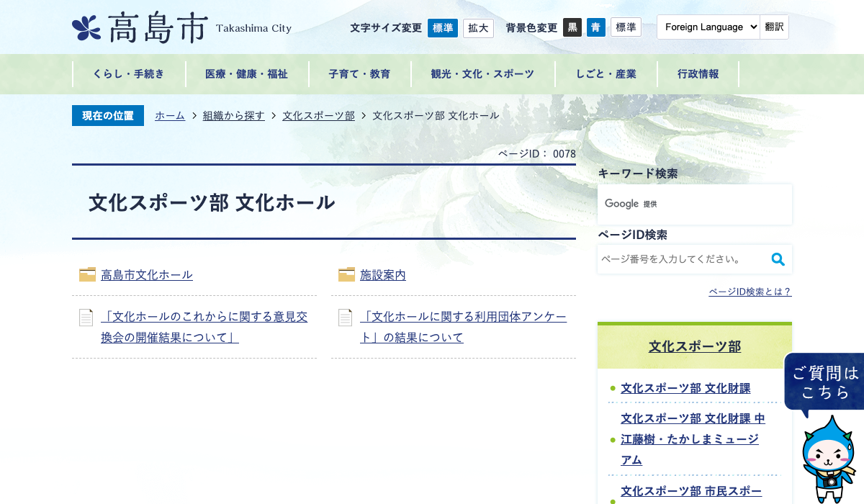Click the 文化スポーツ部 文化ホール page heading
The width and height of the screenshot is (864, 504).
(x=212, y=202)
